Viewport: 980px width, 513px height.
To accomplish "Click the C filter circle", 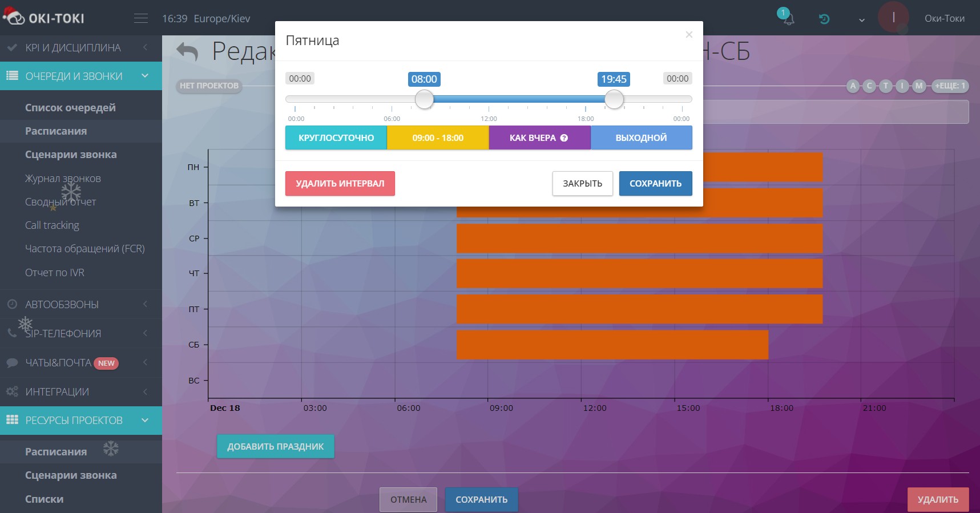I will tap(869, 86).
